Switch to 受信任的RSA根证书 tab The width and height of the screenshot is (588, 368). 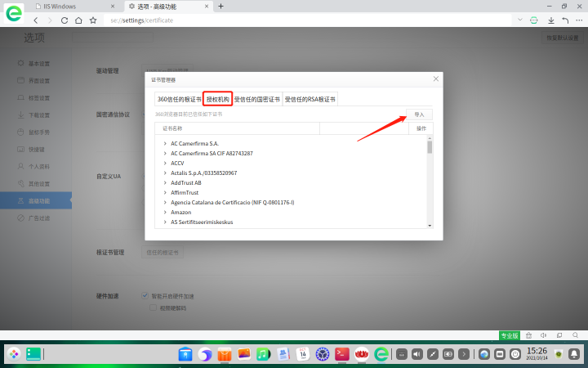click(x=310, y=99)
